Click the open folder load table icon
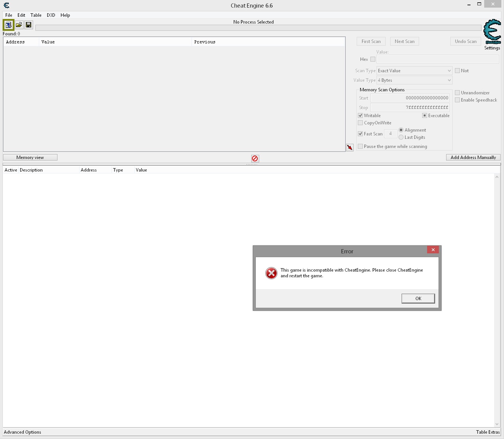504x439 pixels. click(x=19, y=25)
